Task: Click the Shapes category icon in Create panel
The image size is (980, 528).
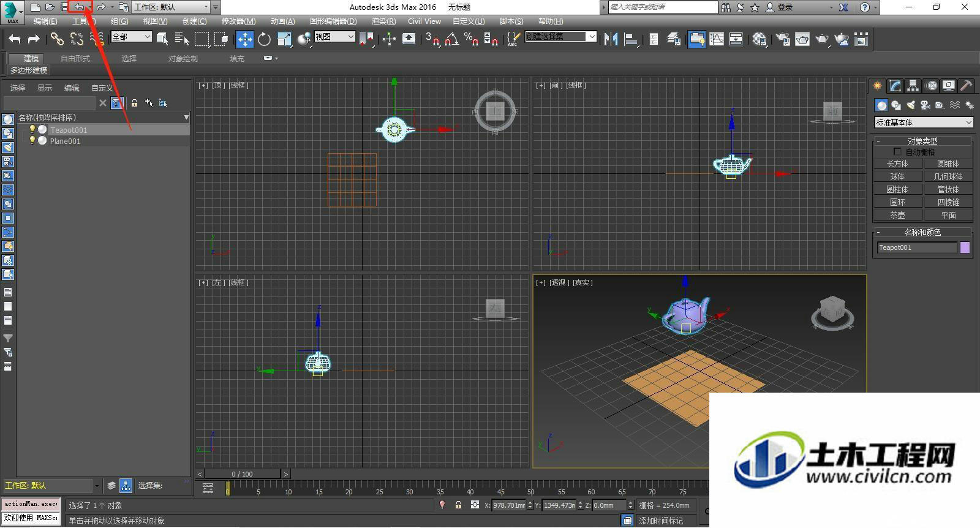Action: tap(896, 105)
